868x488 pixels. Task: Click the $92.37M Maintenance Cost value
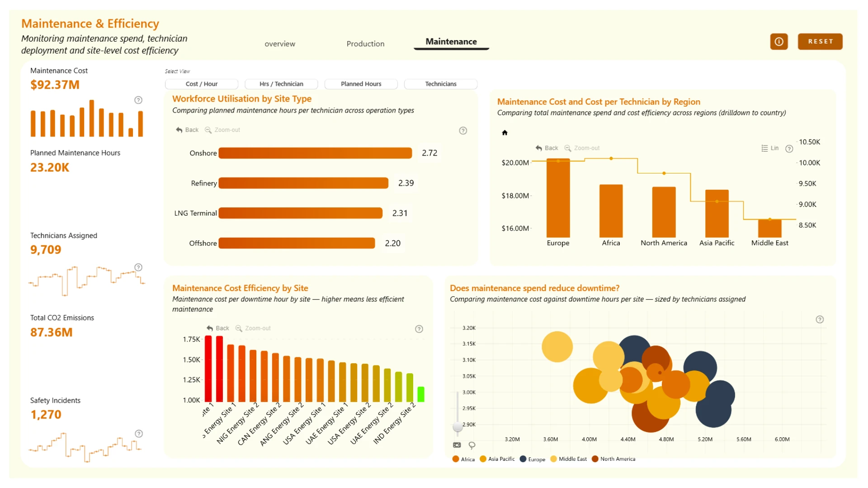[x=55, y=85]
